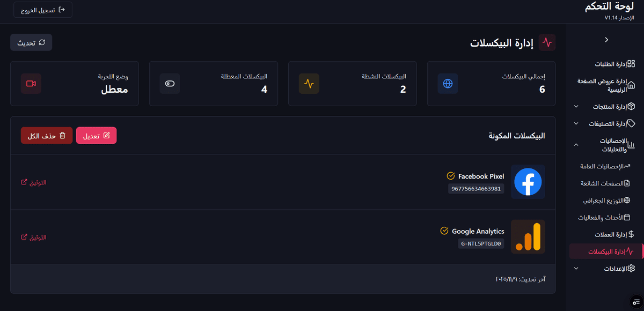Click the pulse icon beside the page title
The height and width of the screenshot is (311, 644).
pos(547,42)
